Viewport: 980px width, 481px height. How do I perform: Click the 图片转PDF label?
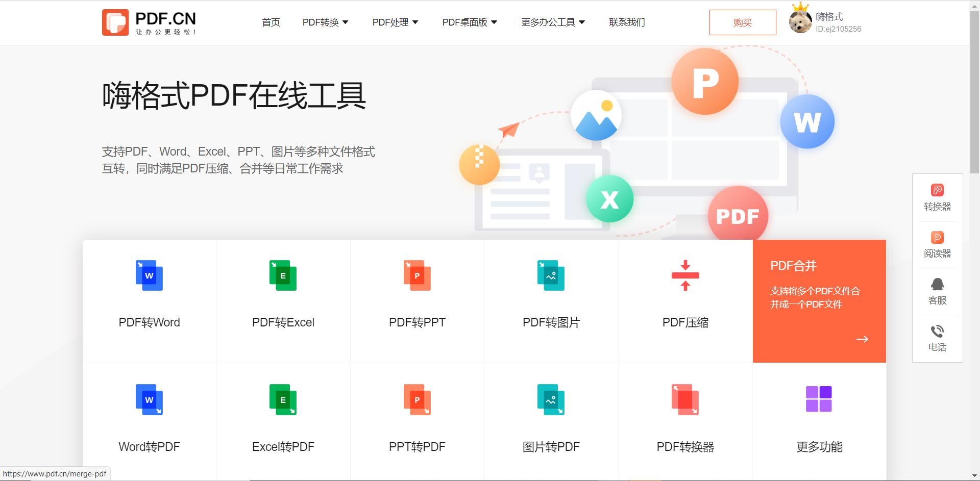[x=551, y=447]
